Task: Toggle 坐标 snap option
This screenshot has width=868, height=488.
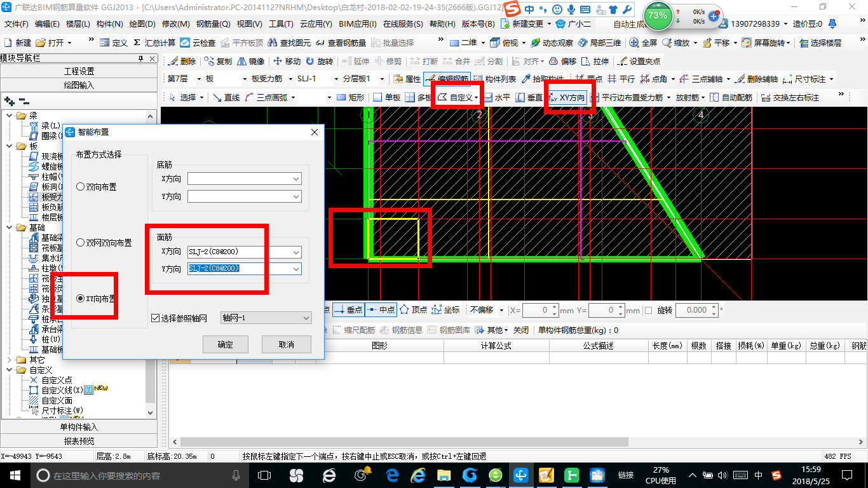Action: tap(445, 309)
